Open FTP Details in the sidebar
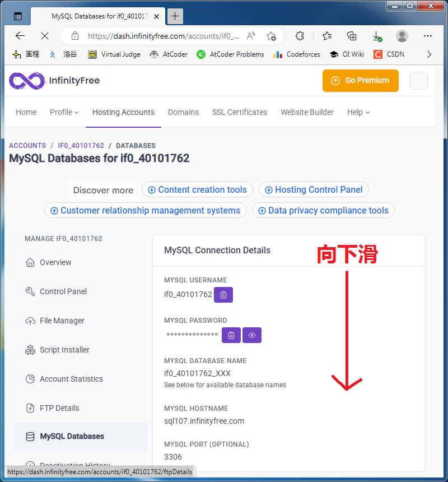This screenshot has height=482, width=448. point(81,408)
